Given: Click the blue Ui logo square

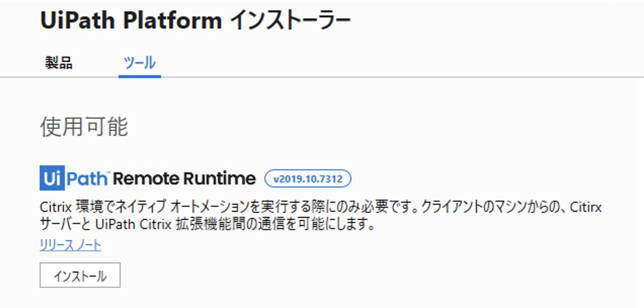Looking at the screenshot, I should pos(52,178).
